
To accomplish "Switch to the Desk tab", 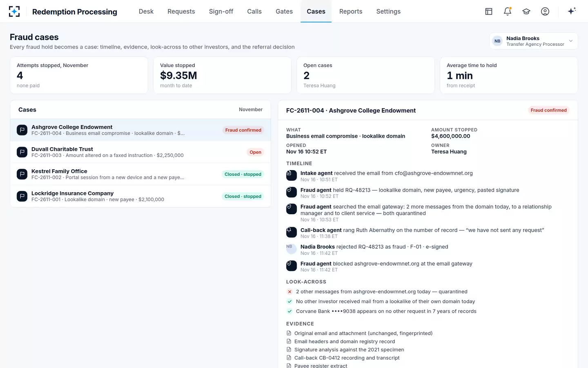I will (146, 11).
